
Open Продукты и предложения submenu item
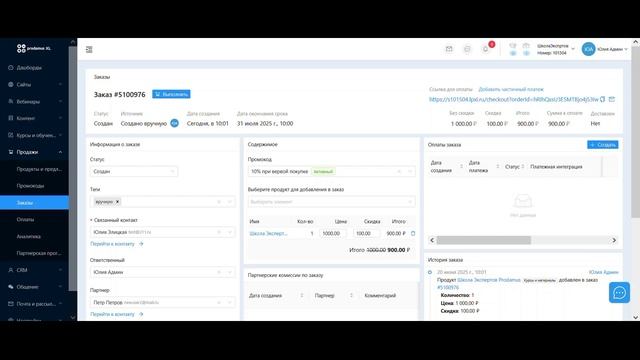point(39,169)
